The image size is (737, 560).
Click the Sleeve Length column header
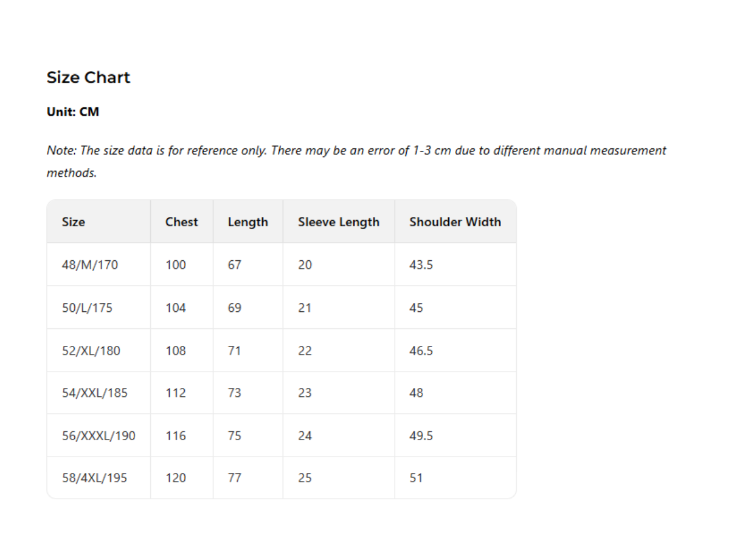(338, 223)
